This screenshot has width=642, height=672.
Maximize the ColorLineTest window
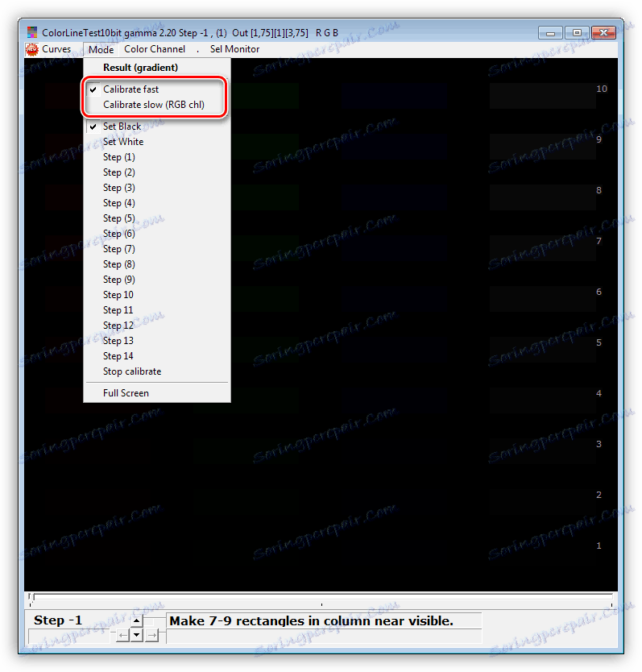(x=577, y=33)
